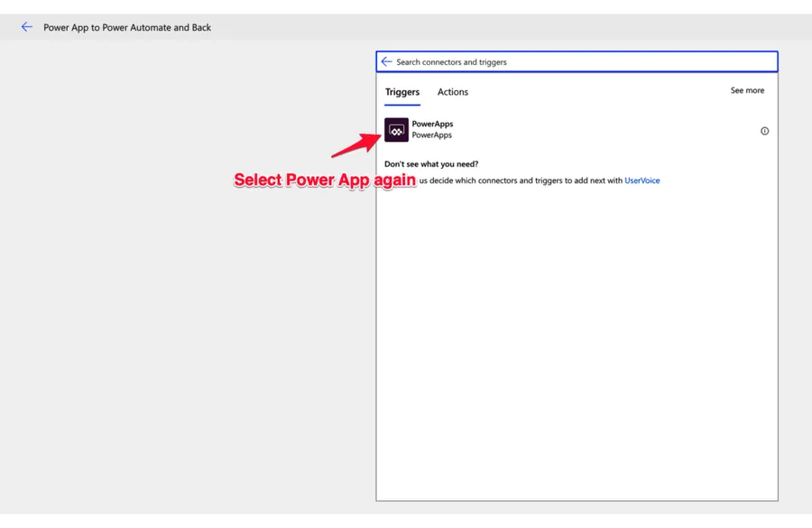Click the See more link
The image size is (812, 528).
747,90
